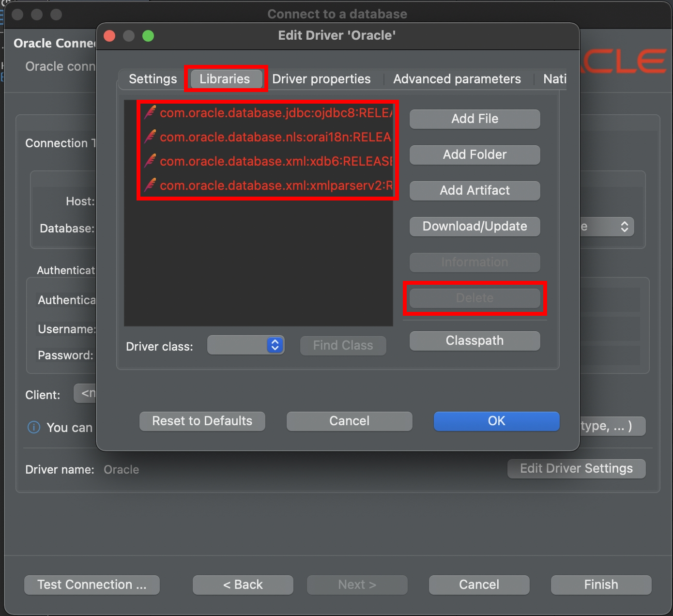
Task: Click Reset to Defaults
Action: click(x=202, y=421)
